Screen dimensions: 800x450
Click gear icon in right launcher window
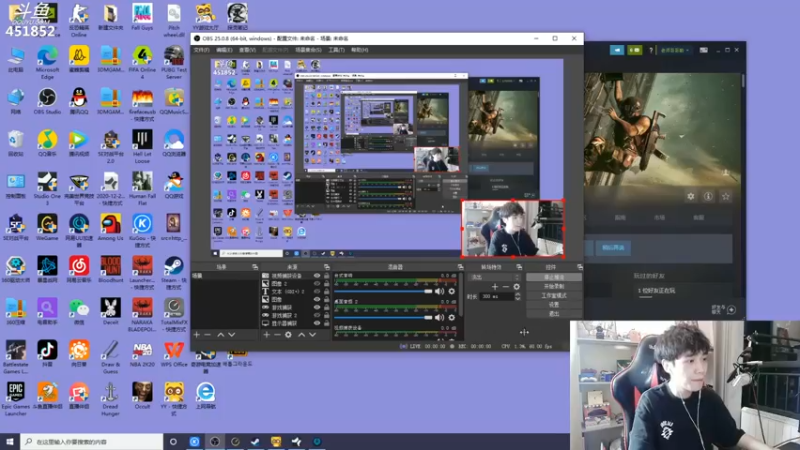[690, 196]
